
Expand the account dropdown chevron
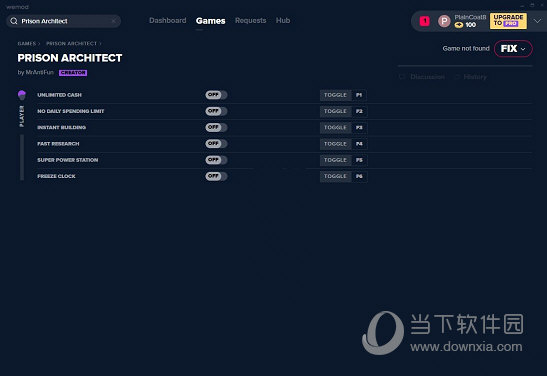pyautogui.click(x=537, y=21)
